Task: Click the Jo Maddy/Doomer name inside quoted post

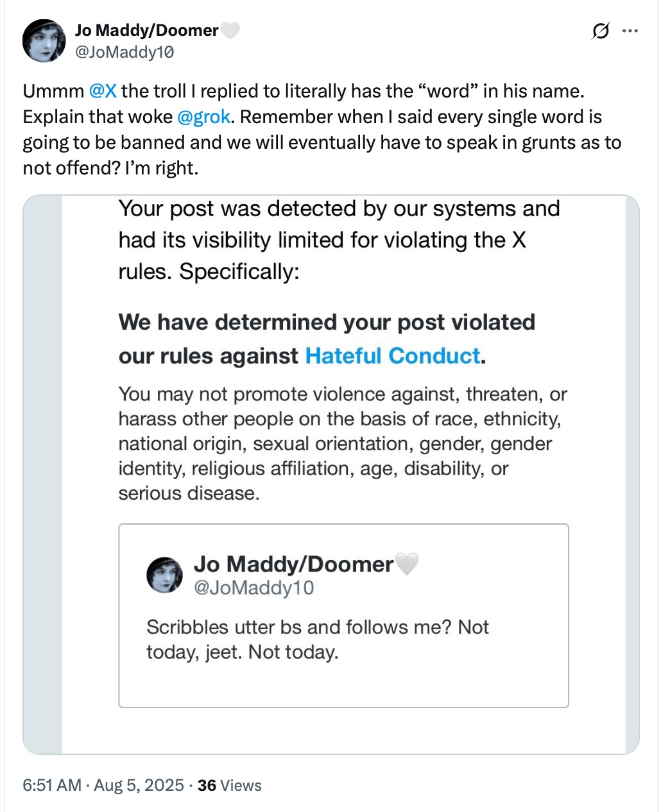Action: (293, 564)
